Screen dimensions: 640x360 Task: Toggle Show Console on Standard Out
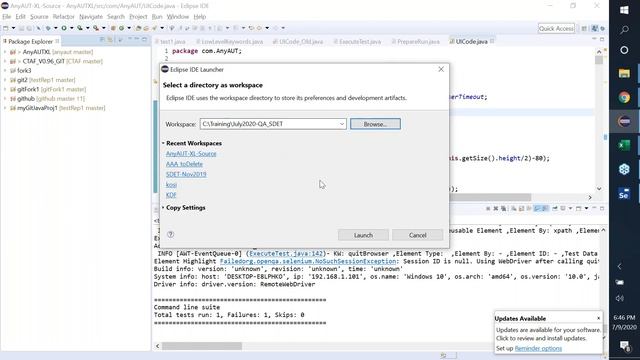pos(537,209)
